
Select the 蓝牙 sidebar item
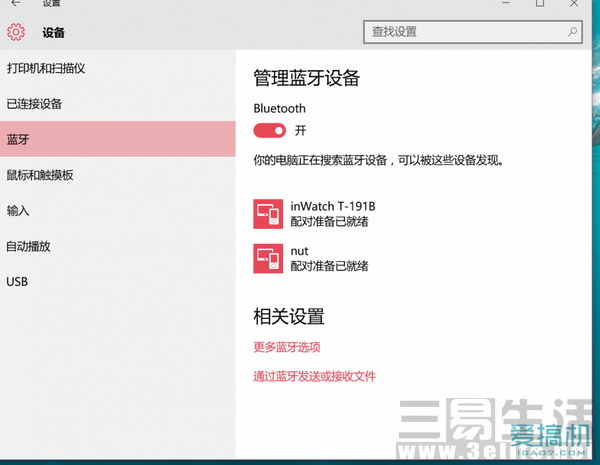[x=18, y=139]
